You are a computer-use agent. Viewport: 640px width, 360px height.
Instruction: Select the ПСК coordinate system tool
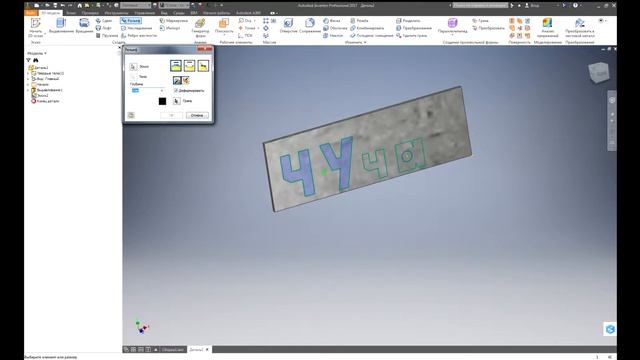[245, 36]
